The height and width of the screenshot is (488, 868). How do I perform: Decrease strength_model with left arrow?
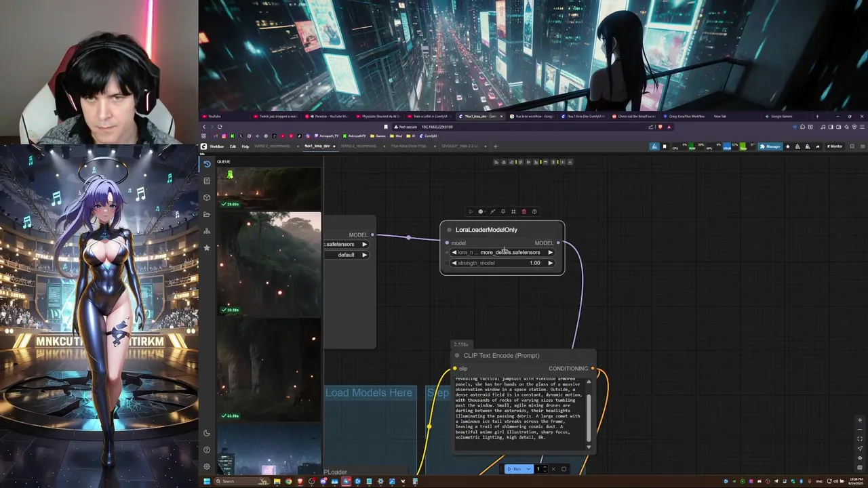coord(454,263)
